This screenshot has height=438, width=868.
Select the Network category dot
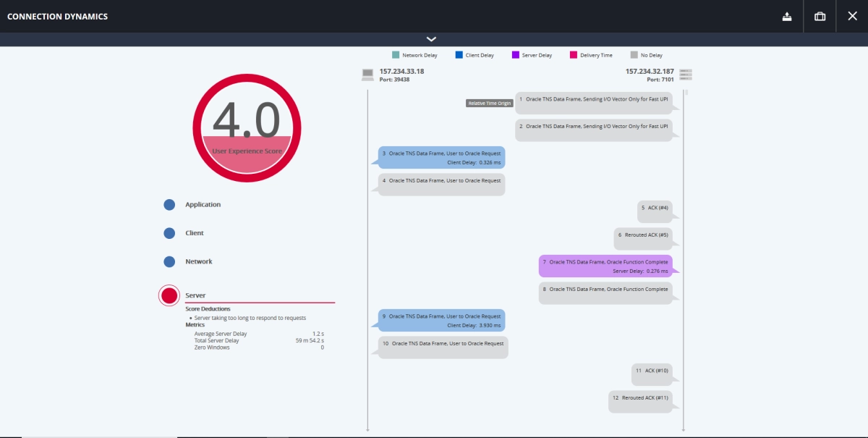click(169, 261)
